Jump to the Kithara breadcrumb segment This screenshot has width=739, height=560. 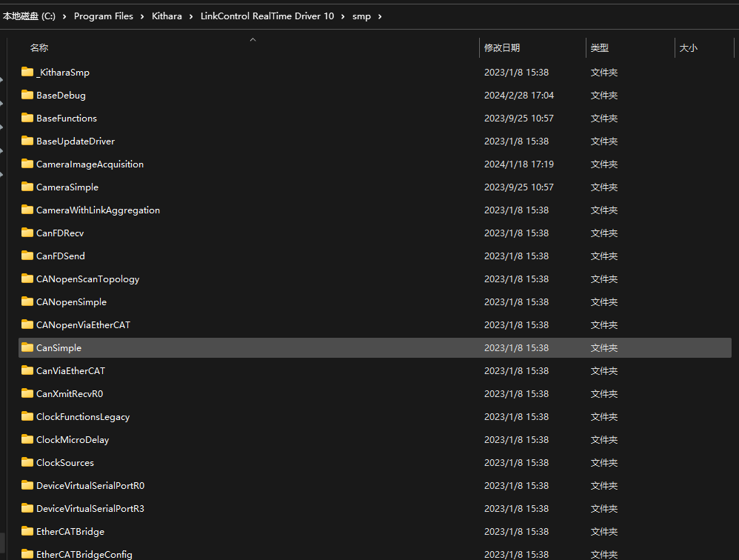pos(167,16)
